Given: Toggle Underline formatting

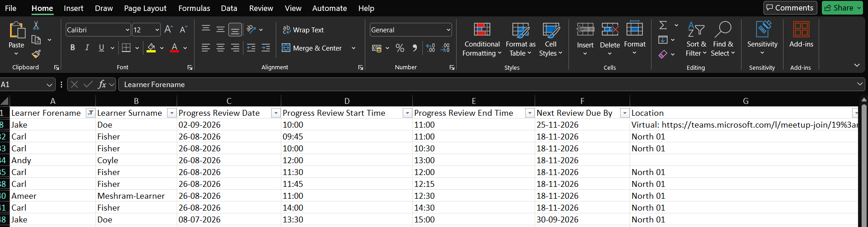Looking at the screenshot, I should [x=101, y=47].
